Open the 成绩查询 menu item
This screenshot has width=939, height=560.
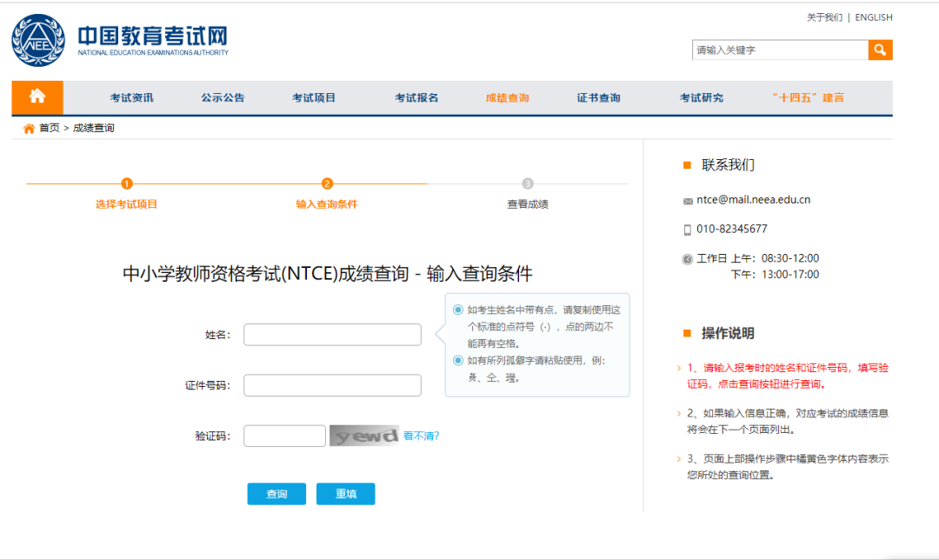tap(505, 97)
